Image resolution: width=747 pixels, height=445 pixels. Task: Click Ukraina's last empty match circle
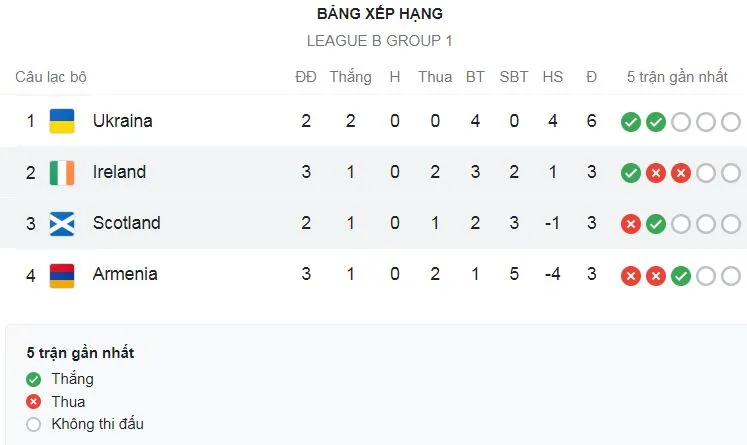(x=731, y=122)
